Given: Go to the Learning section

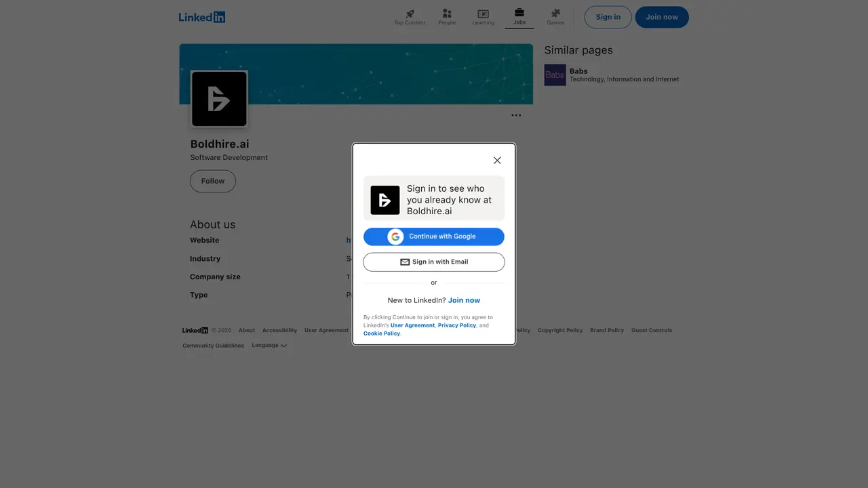Looking at the screenshot, I should point(483,17).
